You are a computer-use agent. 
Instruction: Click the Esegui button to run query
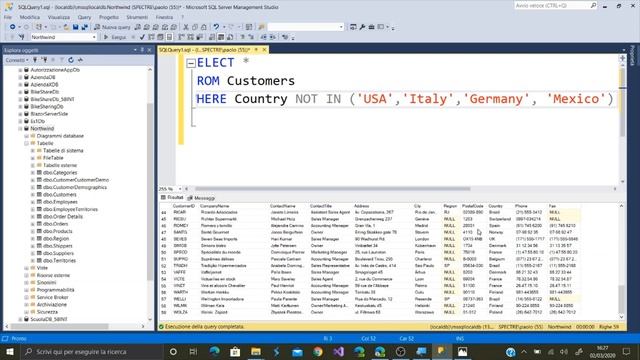115,37
